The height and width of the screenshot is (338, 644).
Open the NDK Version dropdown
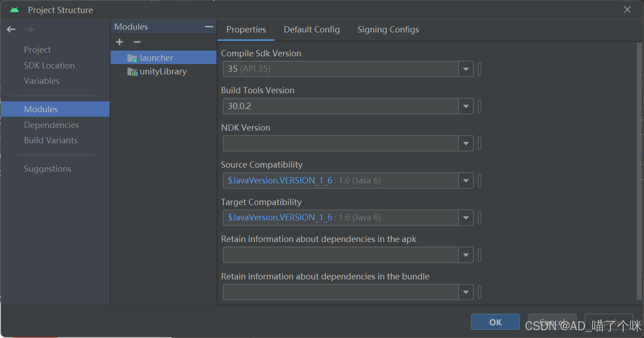(466, 144)
